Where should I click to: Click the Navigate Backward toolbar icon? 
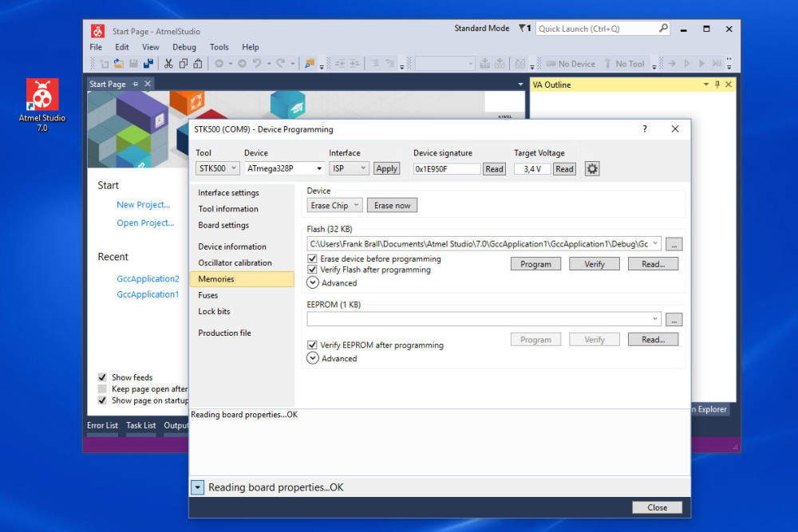click(219, 63)
